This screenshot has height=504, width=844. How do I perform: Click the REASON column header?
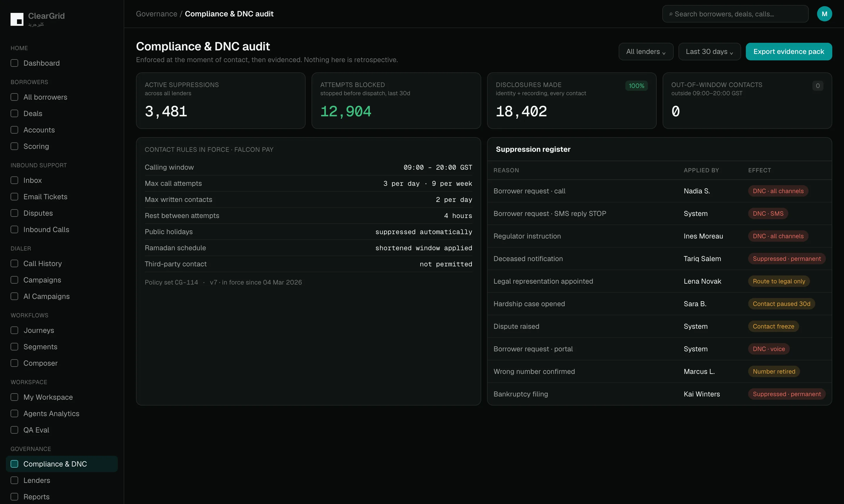click(x=506, y=170)
